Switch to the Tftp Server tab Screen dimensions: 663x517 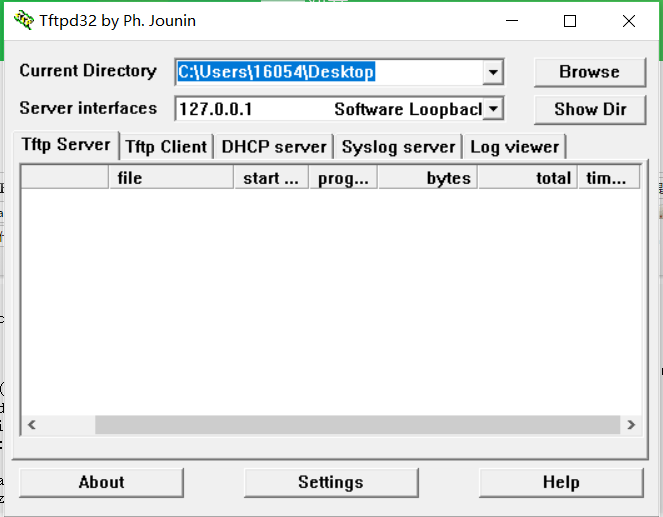pyautogui.click(x=66, y=145)
